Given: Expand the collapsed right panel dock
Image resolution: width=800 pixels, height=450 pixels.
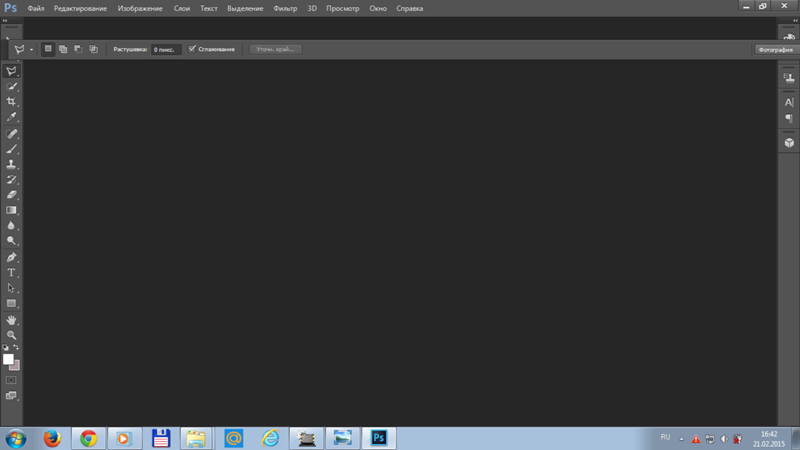Looking at the screenshot, I should click(x=789, y=35).
